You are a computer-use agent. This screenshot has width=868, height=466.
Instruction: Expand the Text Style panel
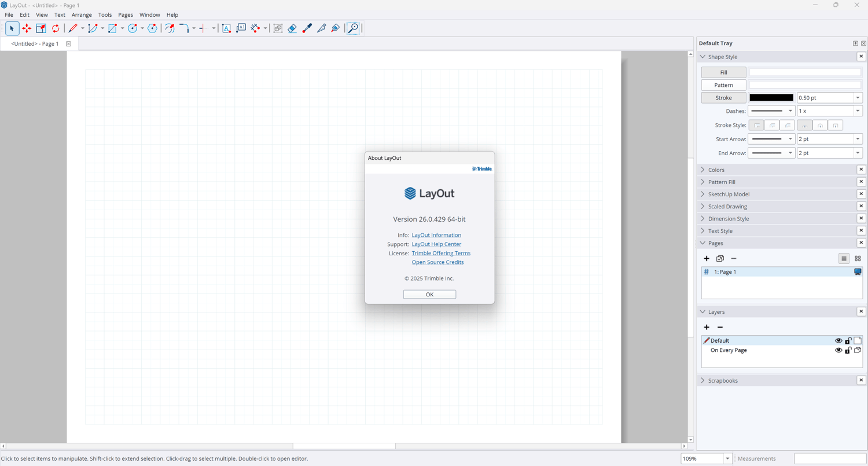703,231
